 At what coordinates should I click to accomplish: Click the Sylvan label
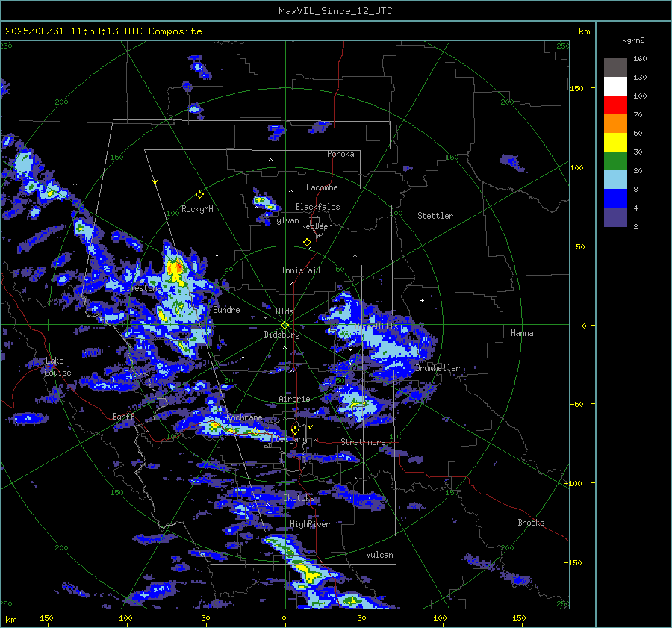285,220
